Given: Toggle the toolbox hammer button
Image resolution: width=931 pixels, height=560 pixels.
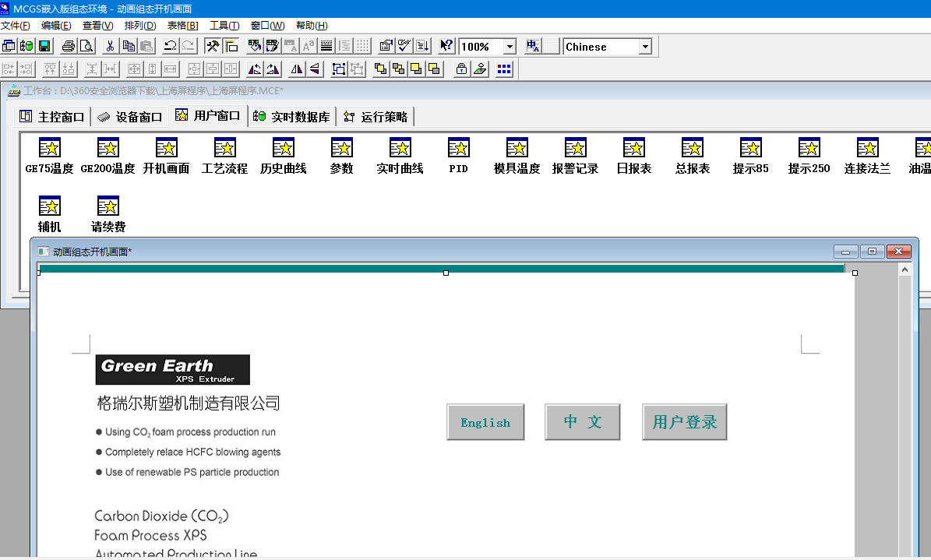Looking at the screenshot, I should click(213, 47).
